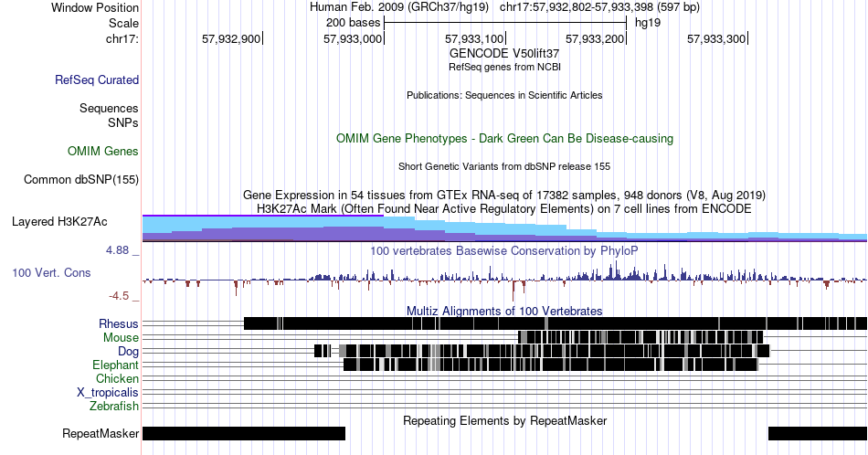Click Repeating Elements by RepeatMasker title
Viewport: 868px width, 455px height.
504,420
